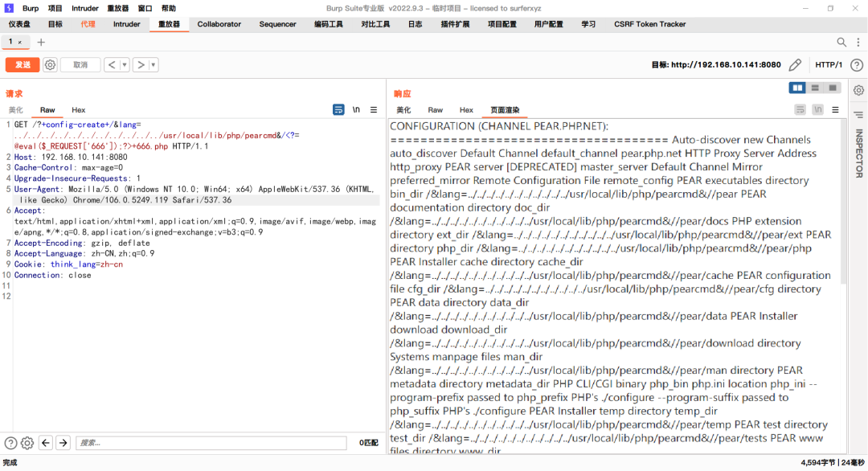The height and width of the screenshot is (471, 868).
Task: Click the HTTP/1 protocol toggle
Action: pos(828,65)
